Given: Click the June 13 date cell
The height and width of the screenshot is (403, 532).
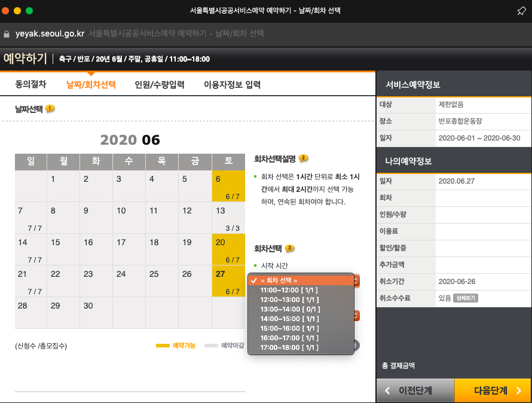Looking at the screenshot, I should click(x=228, y=218).
